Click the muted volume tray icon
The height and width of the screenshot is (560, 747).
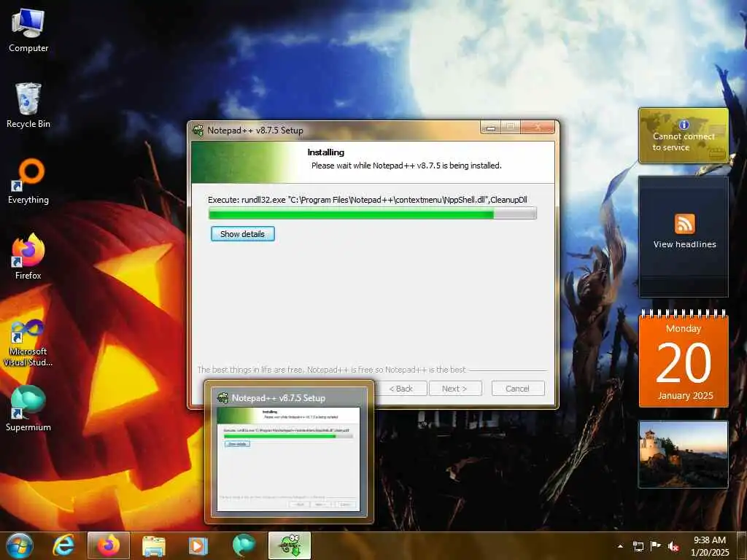pyautogui.click(x=673, y=546)
